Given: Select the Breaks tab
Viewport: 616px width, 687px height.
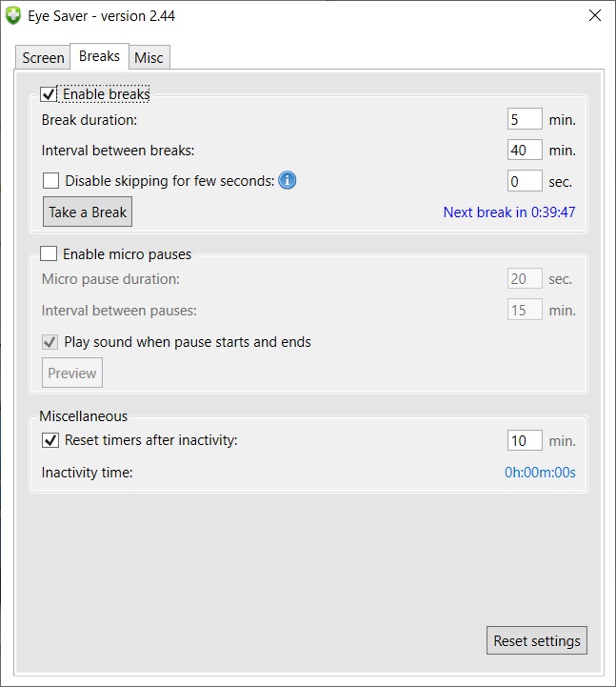Looking at the screenshot, I should (x=99, y=56).
